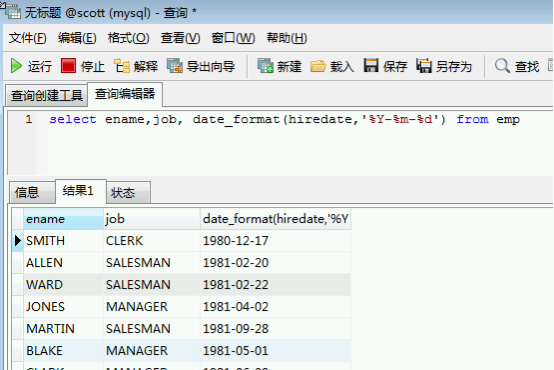554x370 pixels.
Task: Click SALESMAN cell in ALLEN row
Action: 152,263
